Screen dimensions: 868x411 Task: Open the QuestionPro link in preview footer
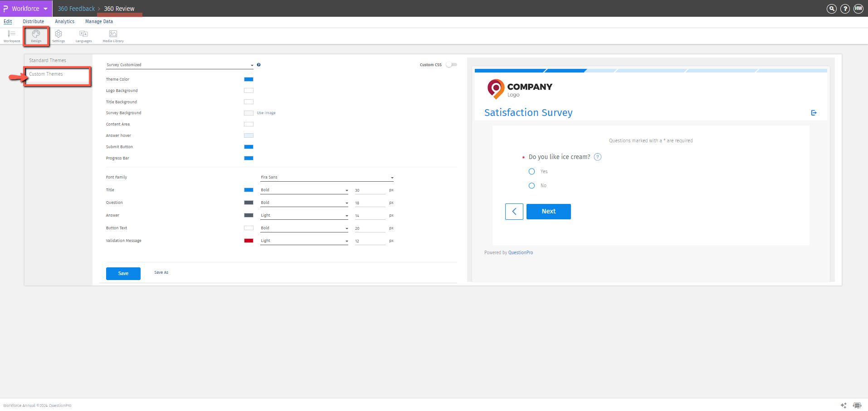[x=520, y=252]
